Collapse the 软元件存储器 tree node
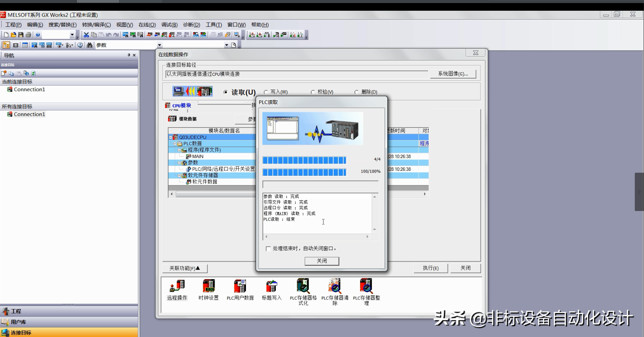 tap(179, 175)
